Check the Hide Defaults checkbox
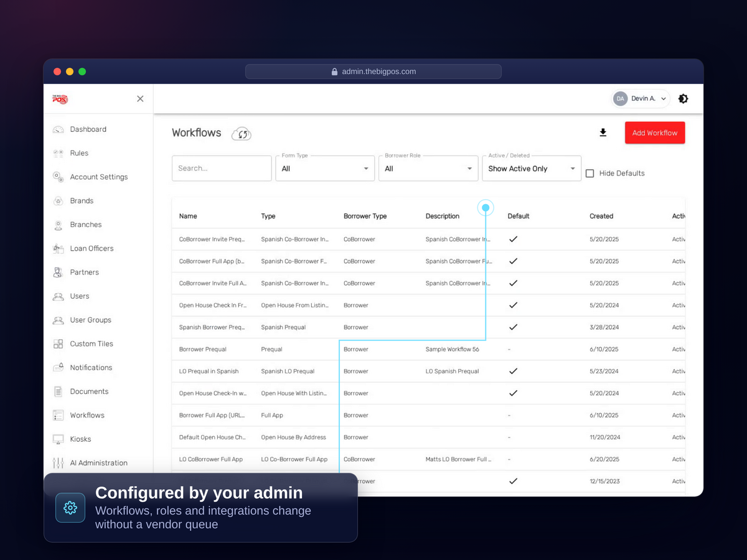 [x=590, y=174]
